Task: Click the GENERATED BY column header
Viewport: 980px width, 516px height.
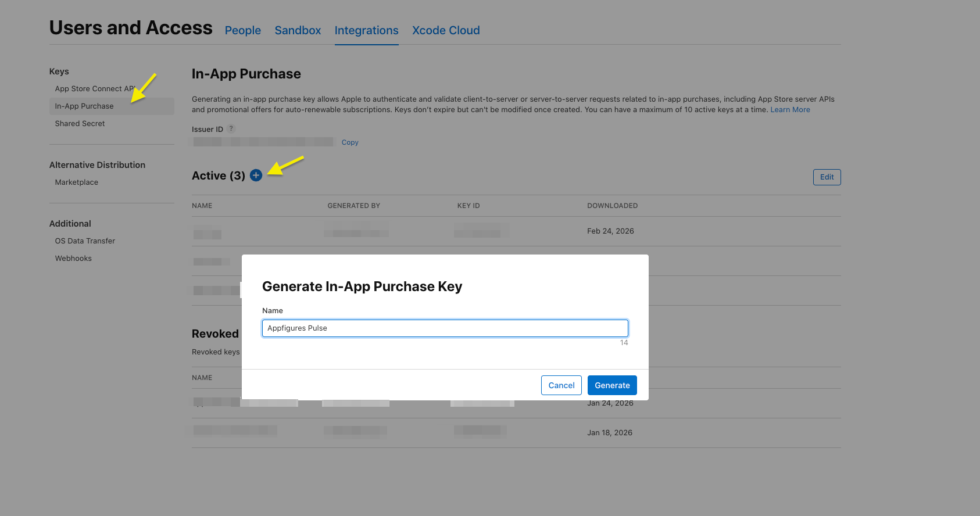Action: pyautogui.click(x=354, y=206)
